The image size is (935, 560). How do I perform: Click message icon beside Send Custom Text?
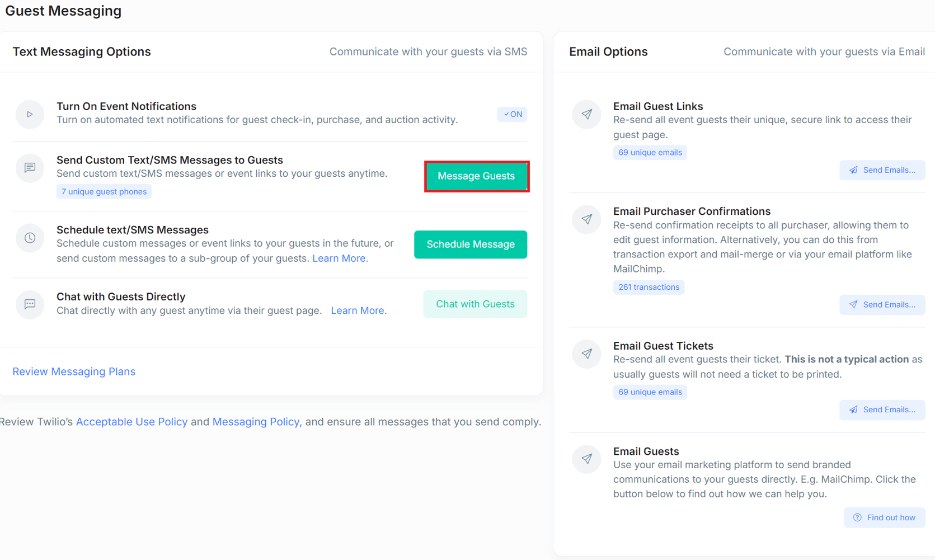(30, 168)
